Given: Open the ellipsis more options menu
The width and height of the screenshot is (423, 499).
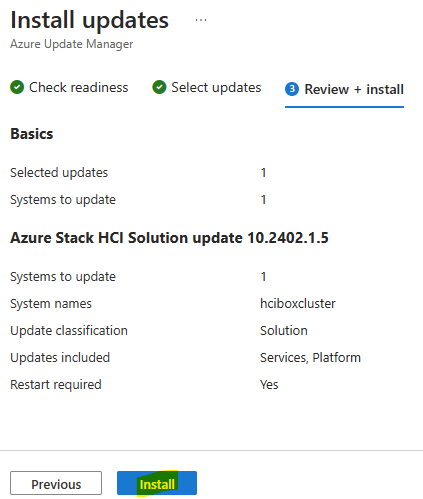Looking at the screenshot, I should [x=201, y=20].
